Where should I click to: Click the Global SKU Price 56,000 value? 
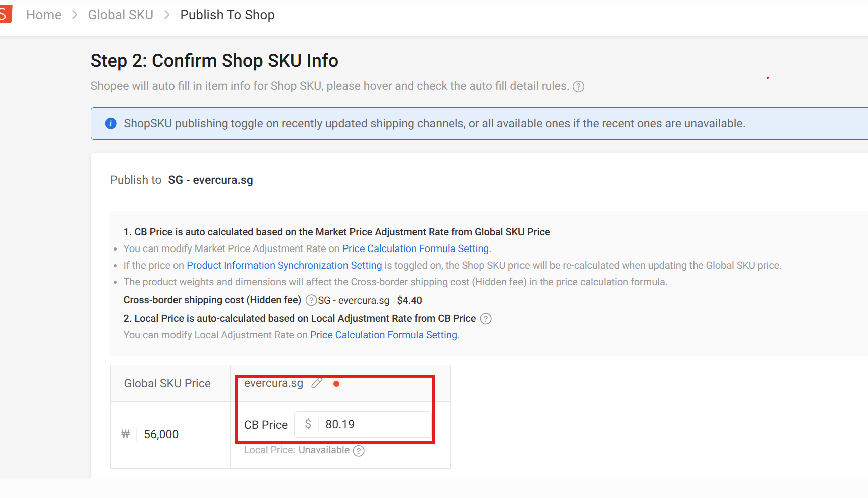click(161, 434)
